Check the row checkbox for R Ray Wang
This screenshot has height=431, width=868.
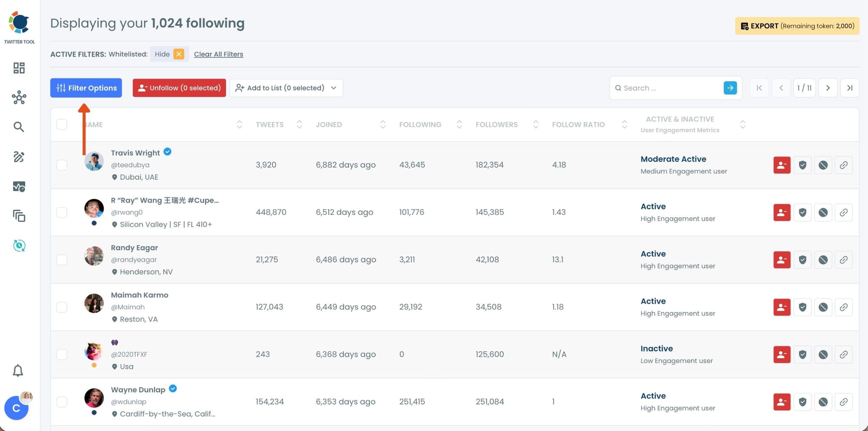[x=62, y=212]
